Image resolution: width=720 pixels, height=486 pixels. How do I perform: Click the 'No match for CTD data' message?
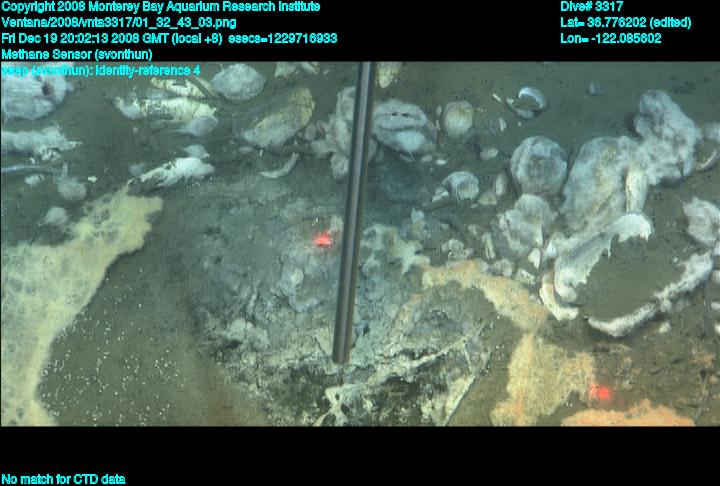click(63, 479)
